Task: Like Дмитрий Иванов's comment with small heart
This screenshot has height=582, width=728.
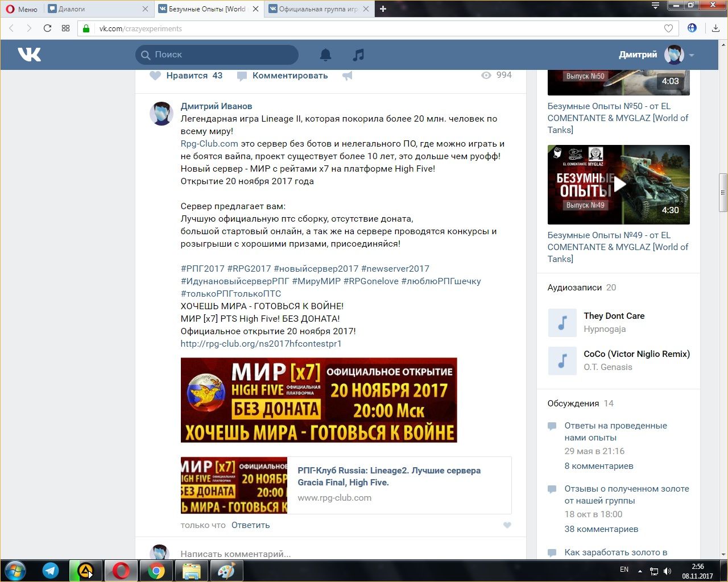Action: tap(507, 525)
